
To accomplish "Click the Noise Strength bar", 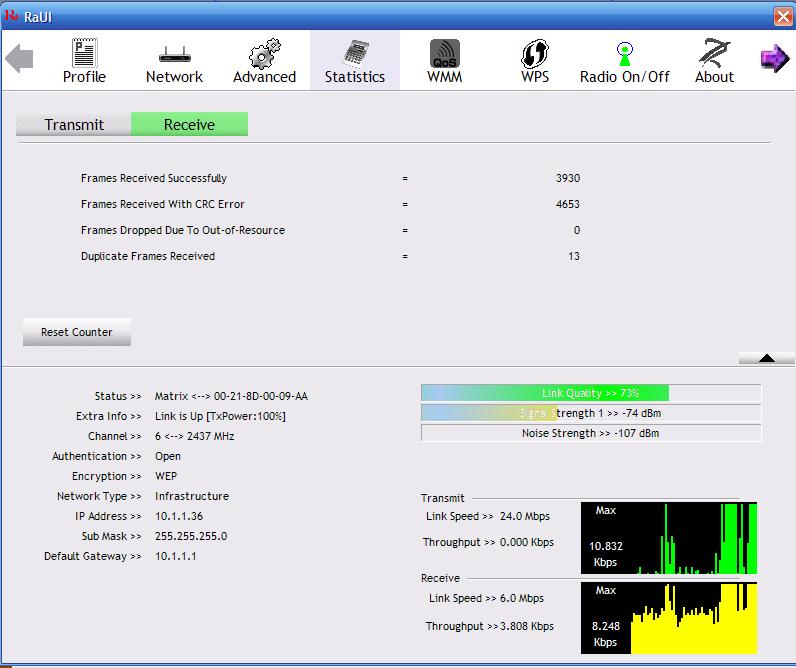I will tap(590, 433).
